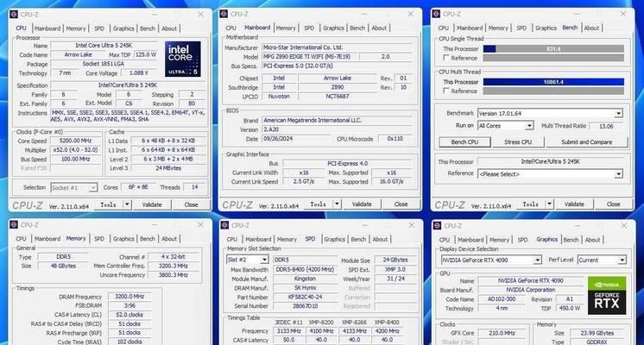
Task: Enable Reference checkbox under CPU Multi Thread
Action: (x=446, y=91)
